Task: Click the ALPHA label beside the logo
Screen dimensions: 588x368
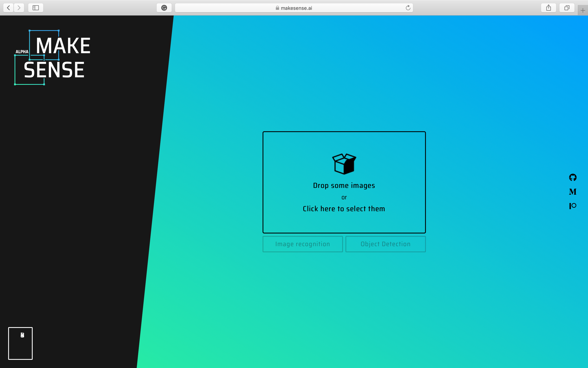Action: click(22, 52)
